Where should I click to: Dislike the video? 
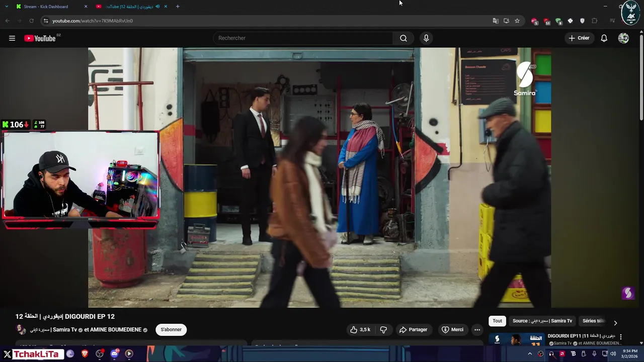383,330
